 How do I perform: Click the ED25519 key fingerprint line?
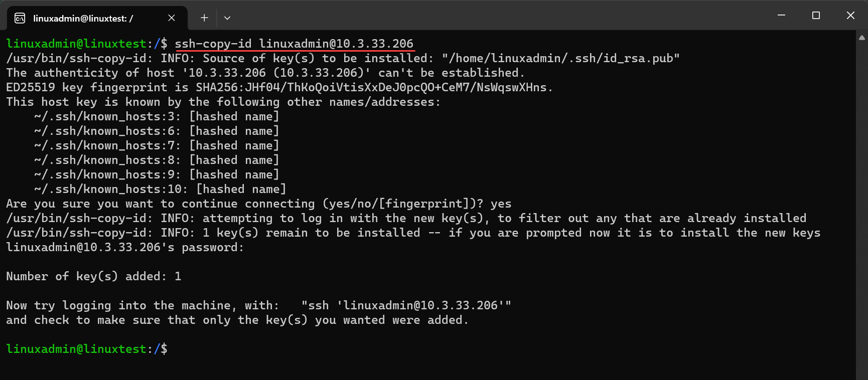(279, 87)
